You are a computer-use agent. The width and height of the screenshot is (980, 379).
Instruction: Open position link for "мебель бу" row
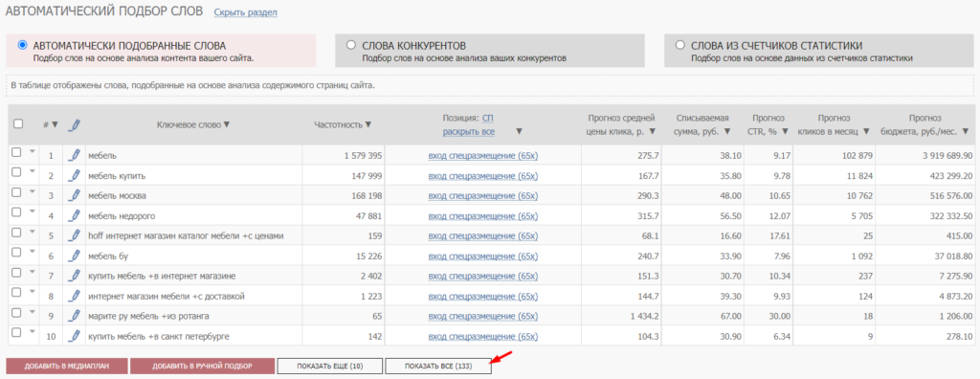(x=483, y=256)
